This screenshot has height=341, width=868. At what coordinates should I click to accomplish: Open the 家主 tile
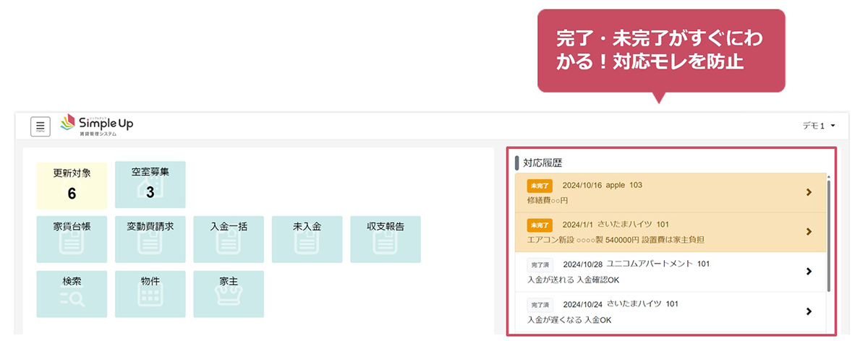229,294
